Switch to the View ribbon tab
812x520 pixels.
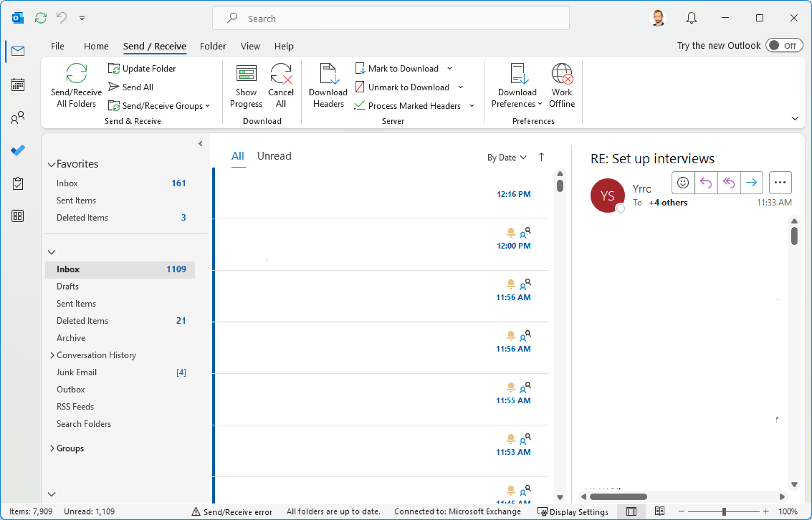pos(250,46)
